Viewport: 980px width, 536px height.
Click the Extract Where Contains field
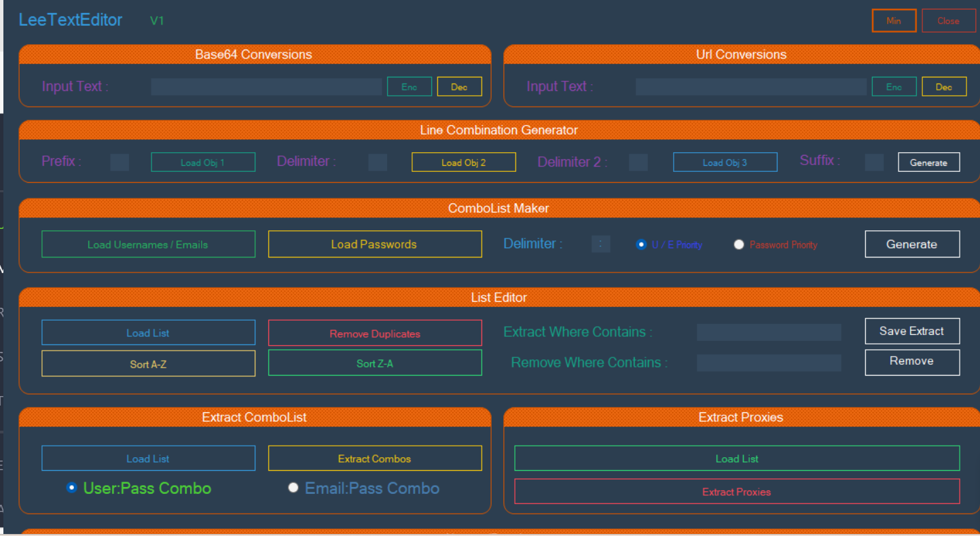(769, 332)
